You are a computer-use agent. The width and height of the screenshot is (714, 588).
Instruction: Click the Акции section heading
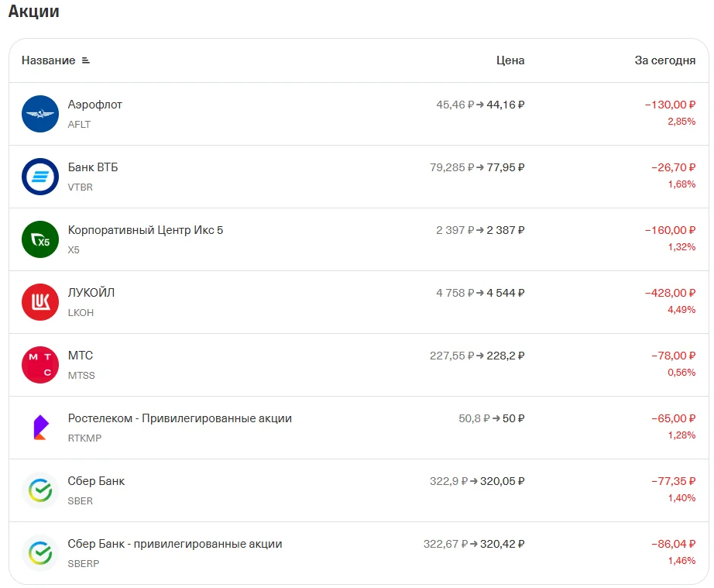(x=34, y=11)
